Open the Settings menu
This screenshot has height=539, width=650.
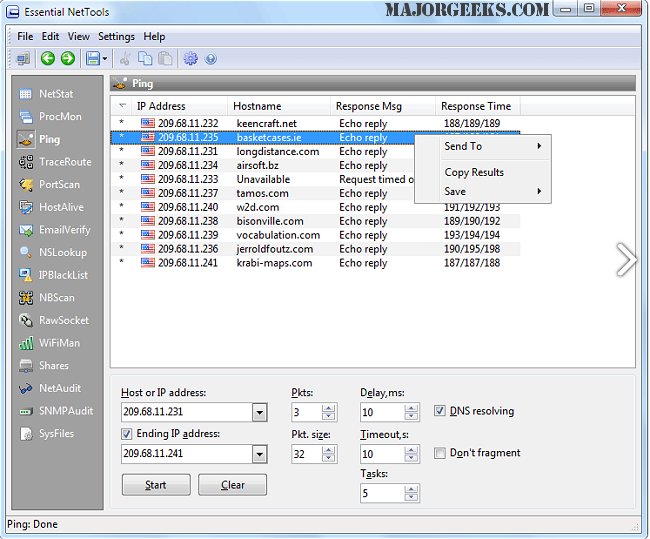pos(116,36)
